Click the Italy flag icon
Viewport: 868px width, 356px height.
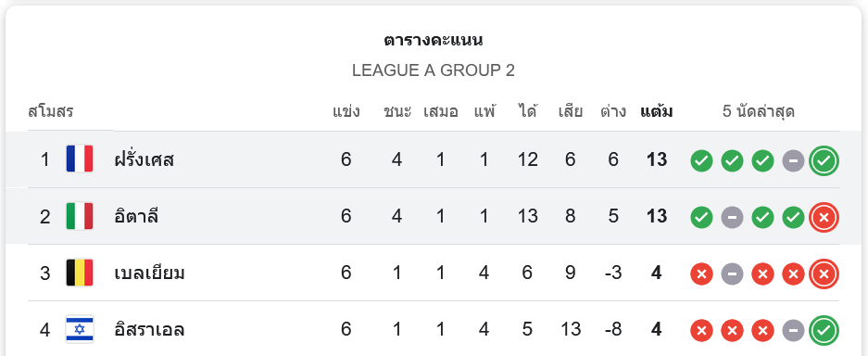(79, 216)
